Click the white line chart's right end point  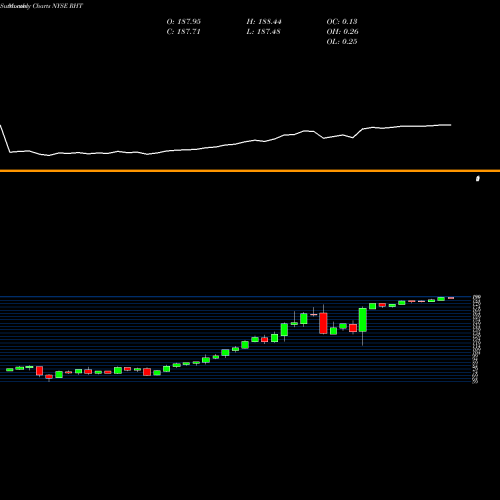coord(451,125)
